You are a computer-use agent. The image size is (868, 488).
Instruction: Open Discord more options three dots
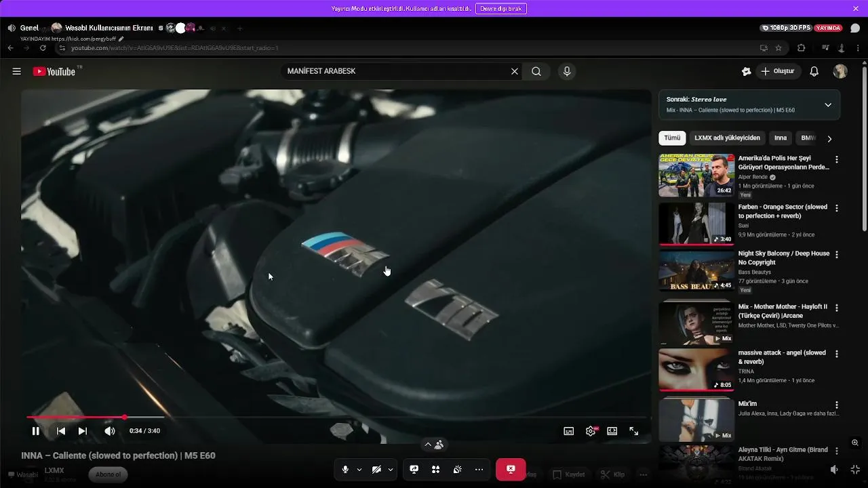click(x=479, y=470)
